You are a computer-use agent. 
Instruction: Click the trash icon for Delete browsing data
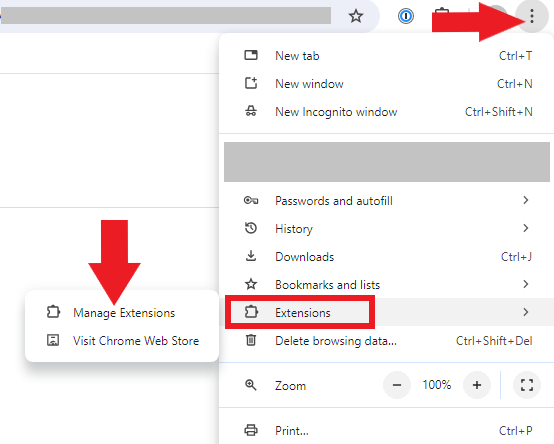[251, 340]
